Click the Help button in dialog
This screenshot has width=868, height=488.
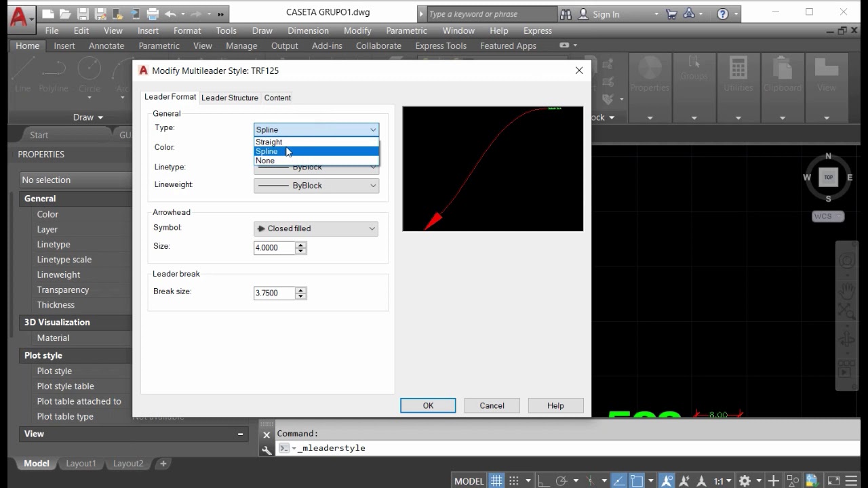[555, 405]
